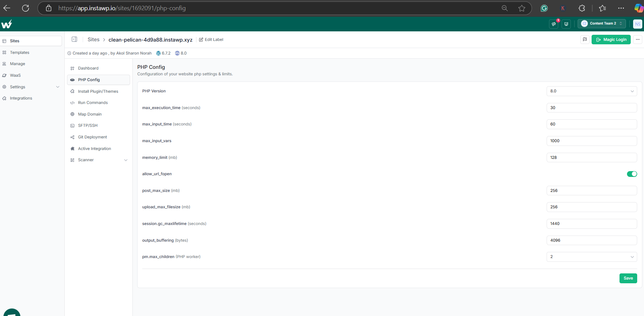Go back with the browser back arrow
This screenshot has width=644, height=316.
coord(7,8)
